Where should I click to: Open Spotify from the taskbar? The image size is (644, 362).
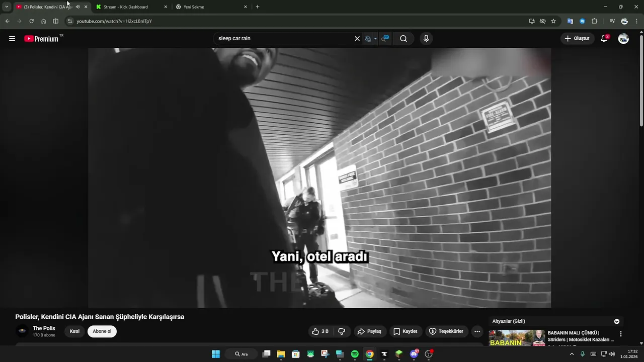tap(355, 354)
